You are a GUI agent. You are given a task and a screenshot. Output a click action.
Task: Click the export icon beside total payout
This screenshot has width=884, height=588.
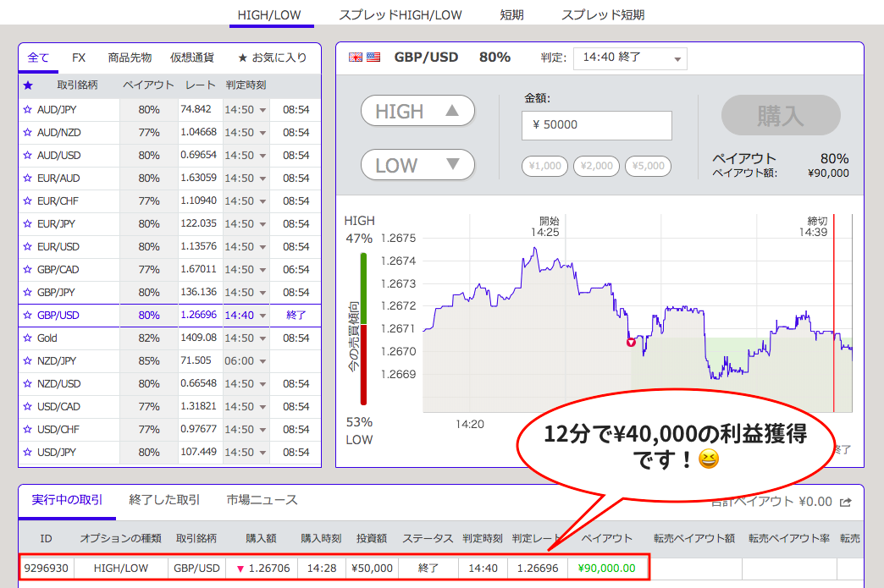click(x=845, y=502)
